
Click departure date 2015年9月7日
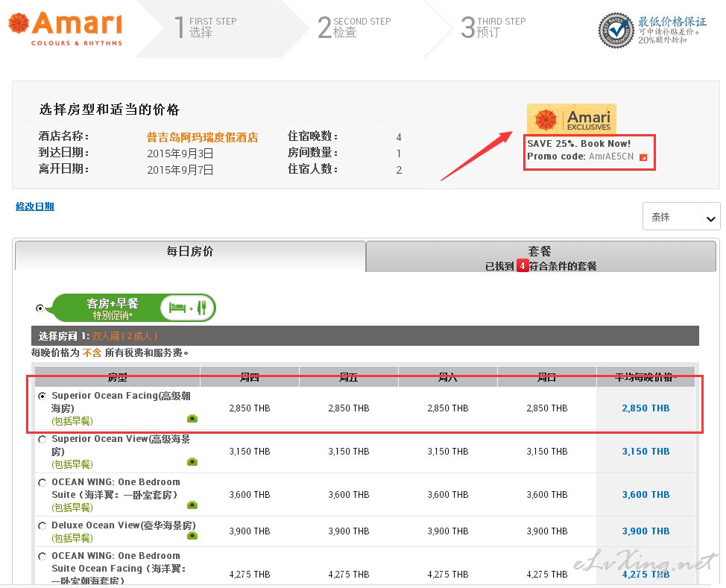[180, 170]
